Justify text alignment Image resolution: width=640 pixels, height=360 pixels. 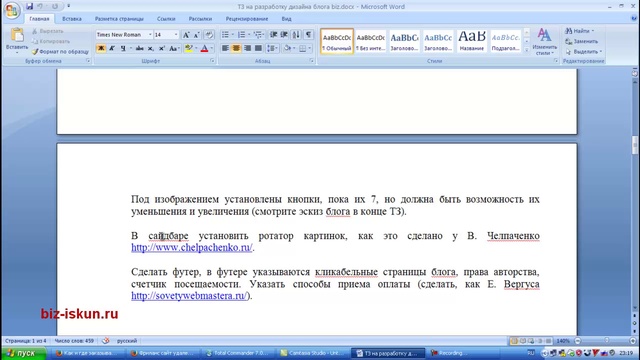(x=258, y=48)
